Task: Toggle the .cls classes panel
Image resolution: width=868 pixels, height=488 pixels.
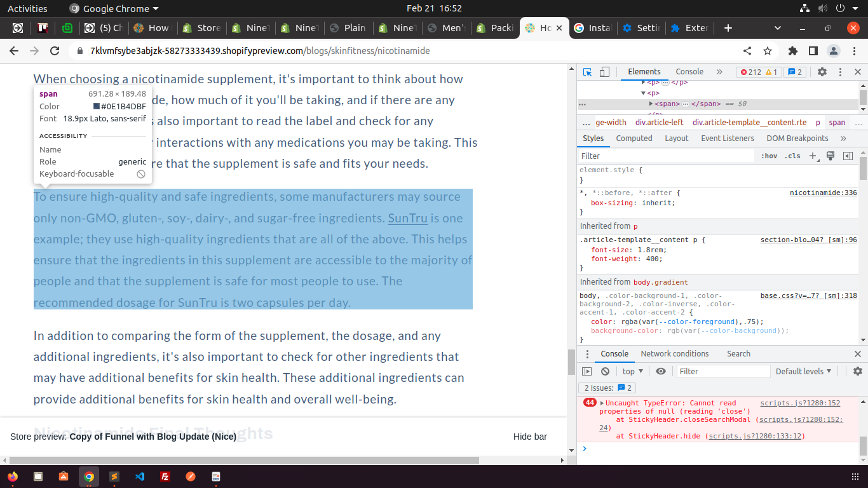Action: coord(792,156)
